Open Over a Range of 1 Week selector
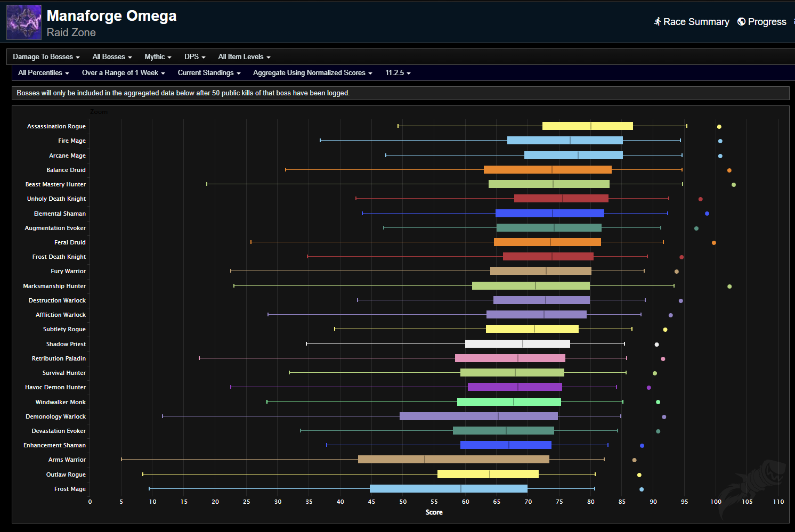Screen dimensions: 795x532 [123, 73]
